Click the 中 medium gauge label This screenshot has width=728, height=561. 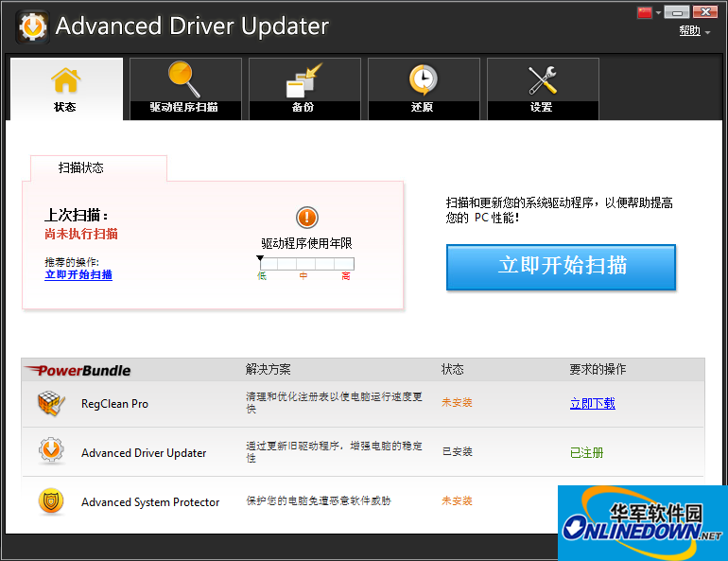tap(303, 276)
